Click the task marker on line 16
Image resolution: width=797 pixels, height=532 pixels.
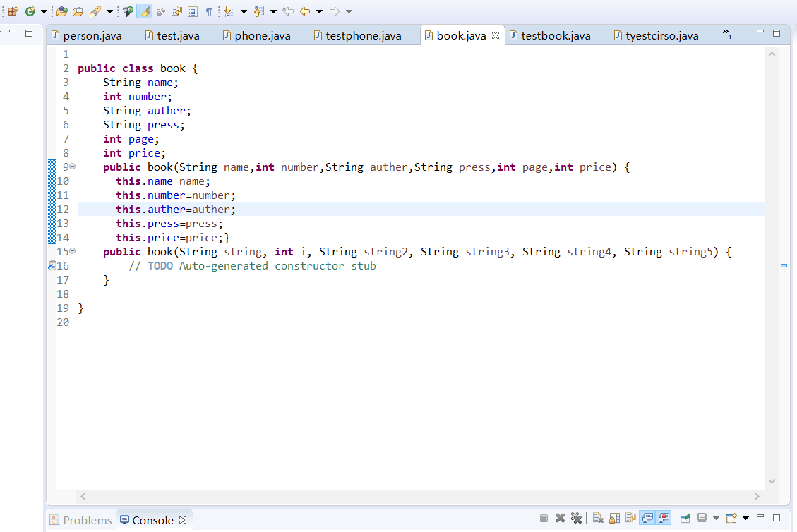pos(52,266)
